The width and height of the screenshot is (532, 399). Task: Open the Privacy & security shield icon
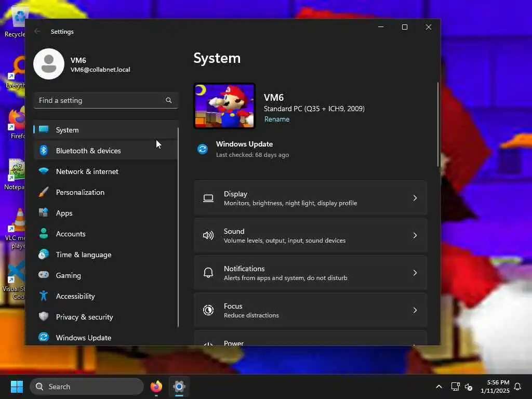pyautogui.click(x=44, y=316)
